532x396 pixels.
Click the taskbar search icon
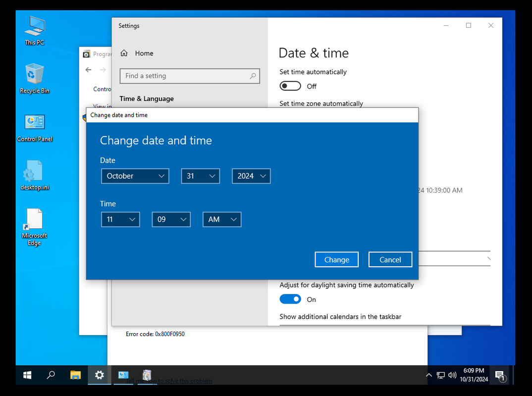[51, 375]
